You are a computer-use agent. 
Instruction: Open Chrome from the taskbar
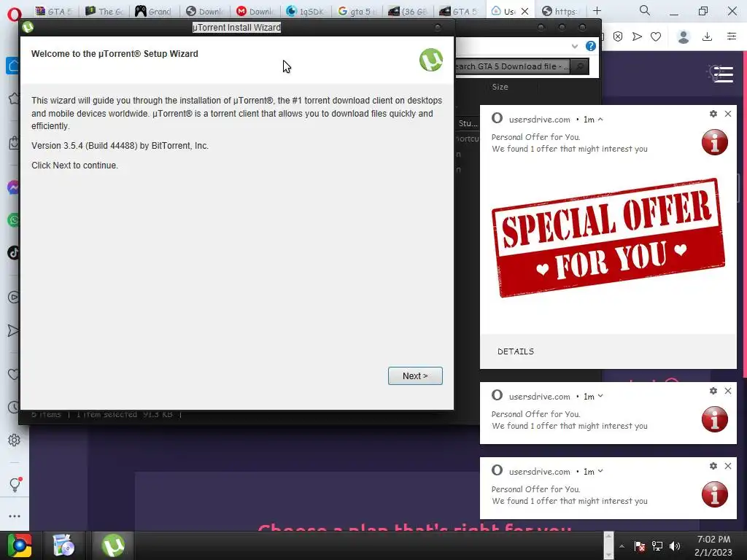(20, 545)
